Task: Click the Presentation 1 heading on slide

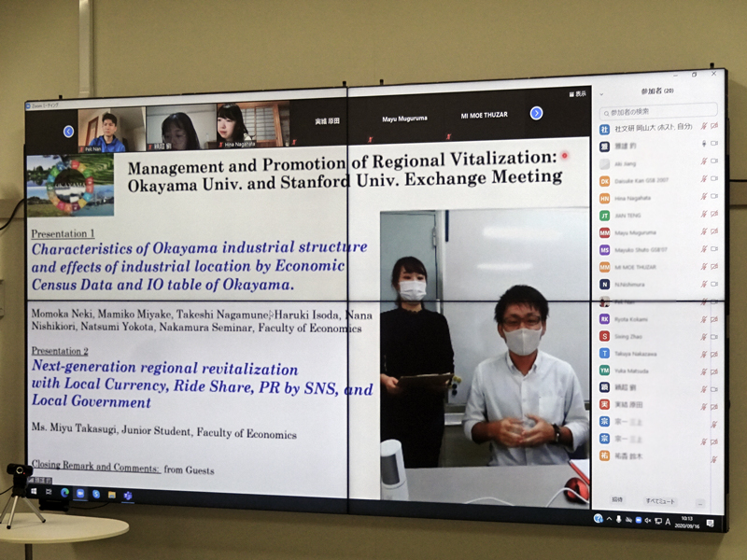Action: coord(63,234)
